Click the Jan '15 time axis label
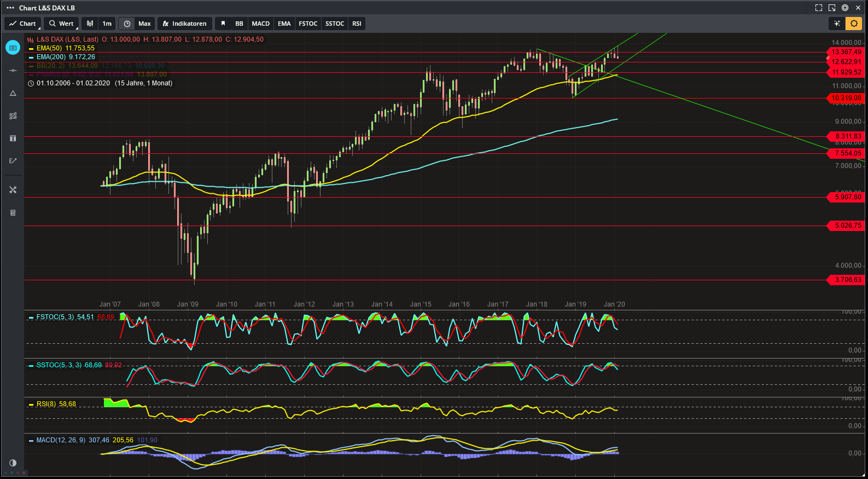This screenshot has width=868, height=479. tap(421, 304)
